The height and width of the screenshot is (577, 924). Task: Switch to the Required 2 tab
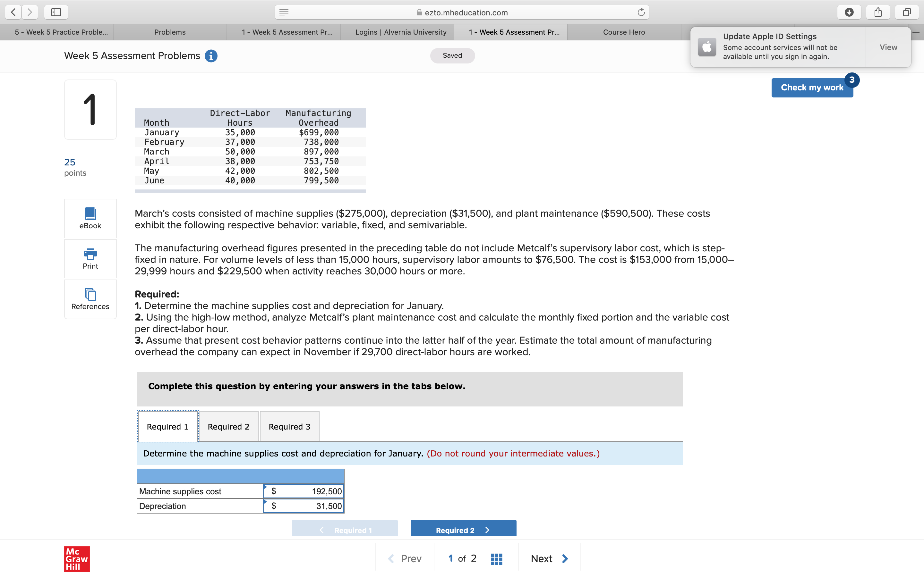[229, 426]
